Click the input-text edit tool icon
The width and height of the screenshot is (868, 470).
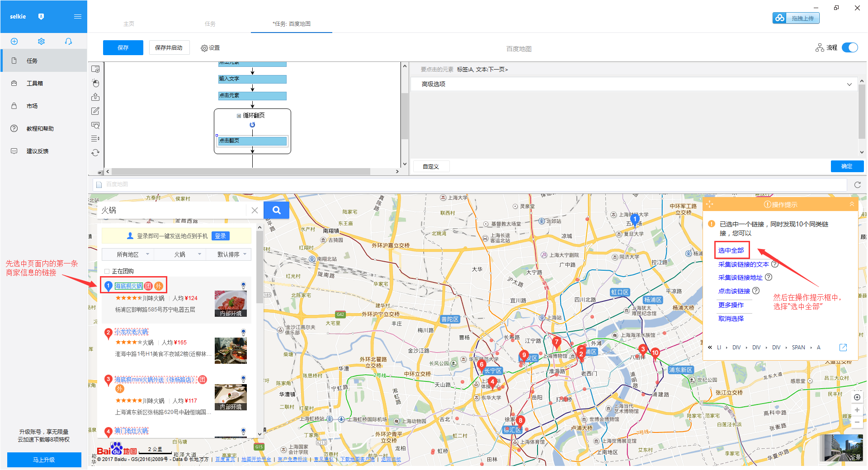[95, 111]
